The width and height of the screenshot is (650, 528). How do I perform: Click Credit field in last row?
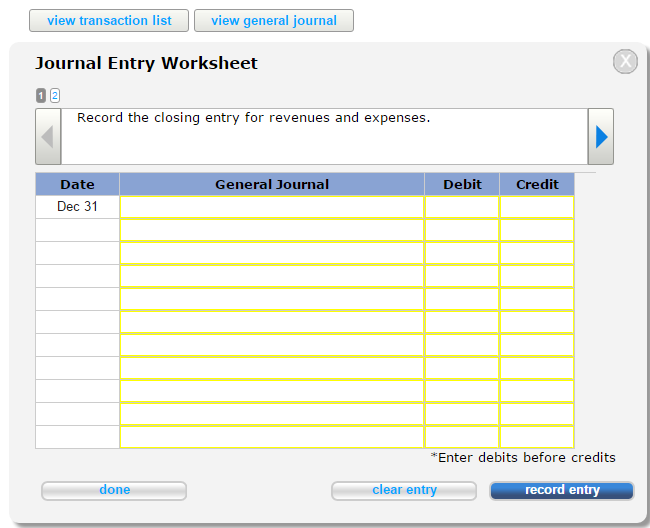pos(537,437)
